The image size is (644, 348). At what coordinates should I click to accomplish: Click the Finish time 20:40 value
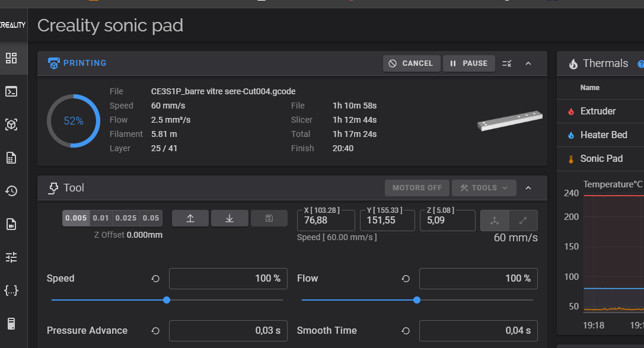(343, 149)
